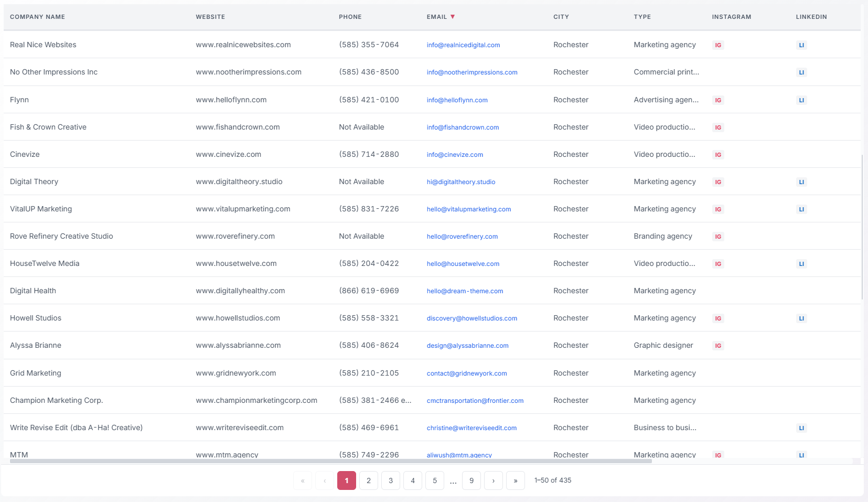Viewport: 868px width, 502px height.
Task: Open LinkedIn badge for Howell Studios
Action: (801, 318)
